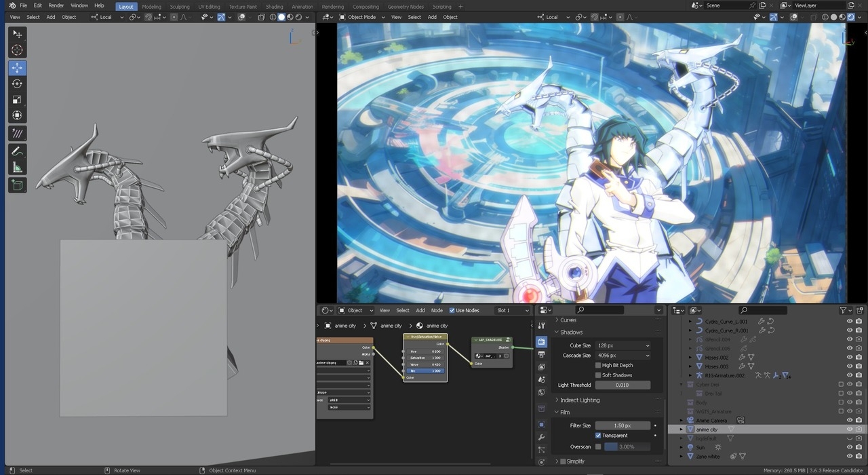
Task: Click the Filter Size value field
Action: 623,425
